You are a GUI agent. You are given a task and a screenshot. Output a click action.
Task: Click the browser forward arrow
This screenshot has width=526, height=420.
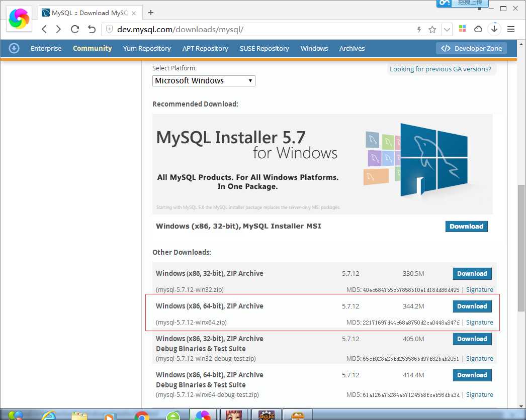coord(59,29)
